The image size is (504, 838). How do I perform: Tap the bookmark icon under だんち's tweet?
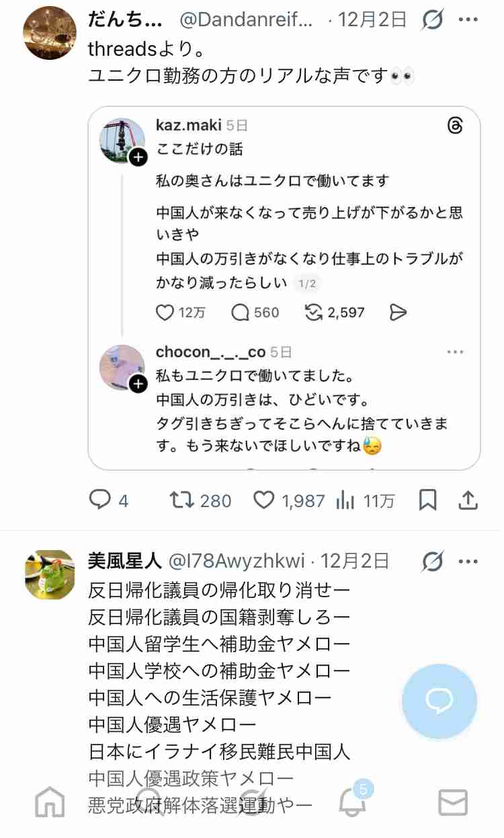click(428, 500)
